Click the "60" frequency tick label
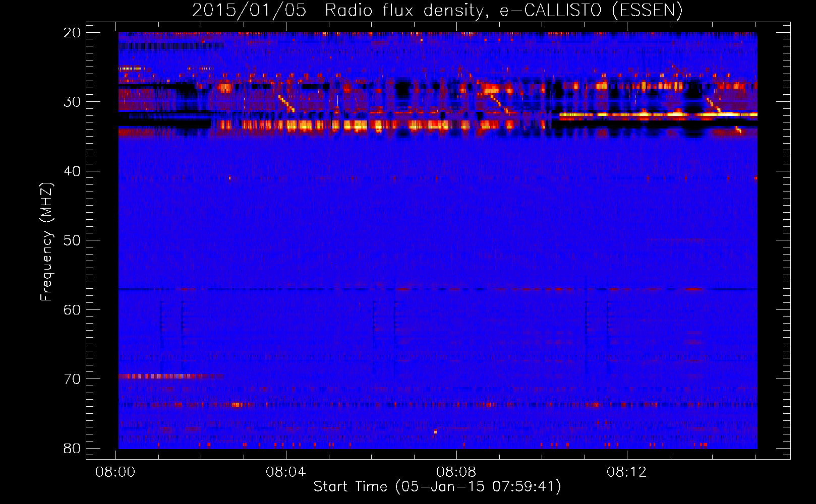The height and width of the screenshot is (504, 816). pos(73,310)
